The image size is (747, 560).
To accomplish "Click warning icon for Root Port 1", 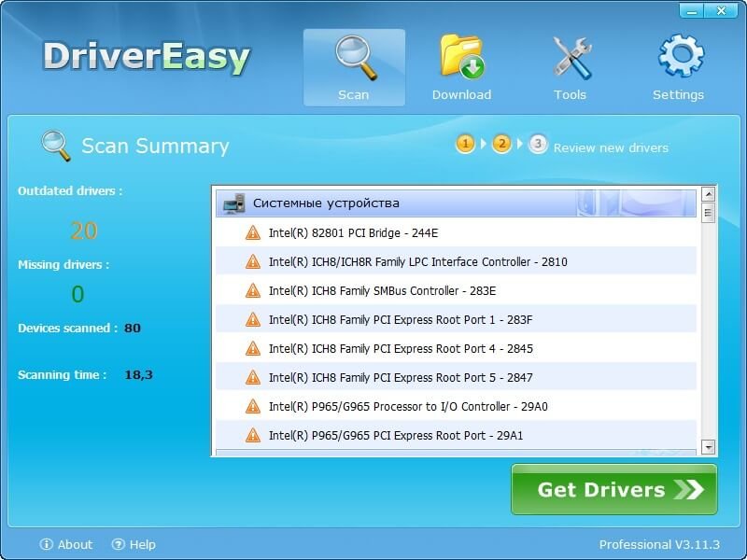I will click(x=253, y=319).
